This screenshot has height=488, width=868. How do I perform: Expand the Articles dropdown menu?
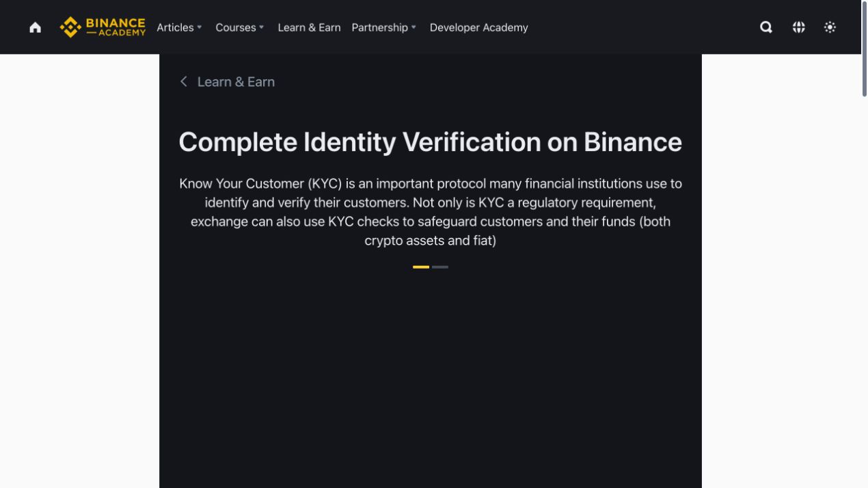pos(179,27)
